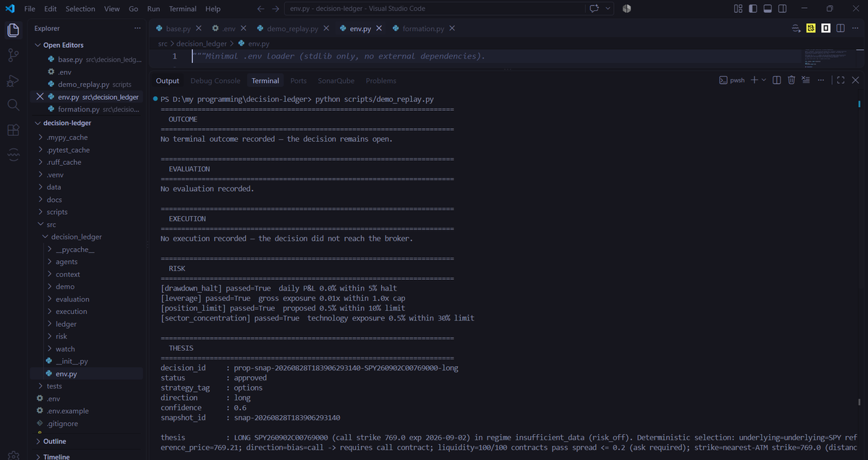Image resolution: width=868 pixels, height=460 pixels.
Task: Open the Run and Debug view
Action: tap(13, 80)
